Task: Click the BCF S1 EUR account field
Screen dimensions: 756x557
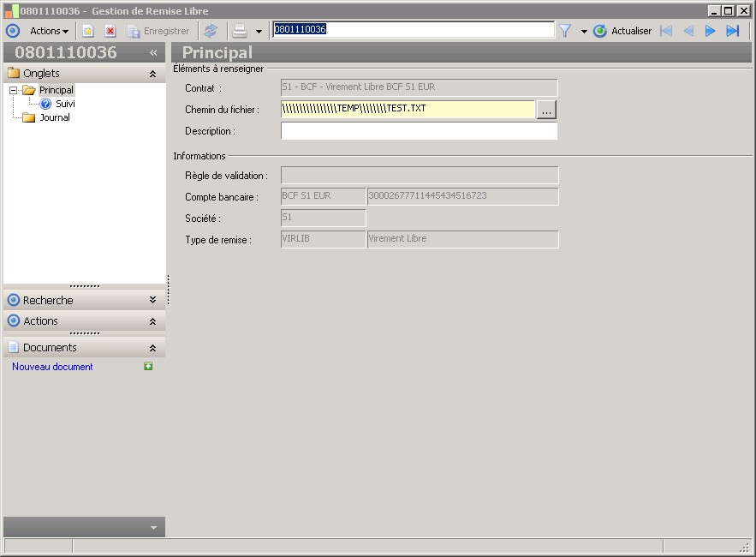Action: [x=323, y=196]
